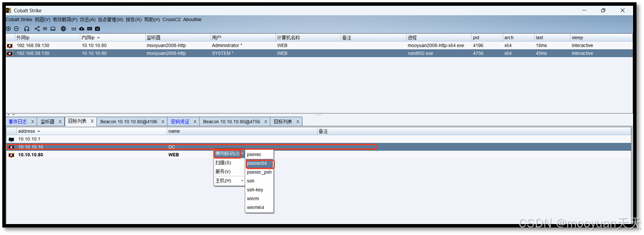Switch to the 事件日志 tab
Image resolution: width=644 pixels, height=235 pixels.
(x=18, y=122)
